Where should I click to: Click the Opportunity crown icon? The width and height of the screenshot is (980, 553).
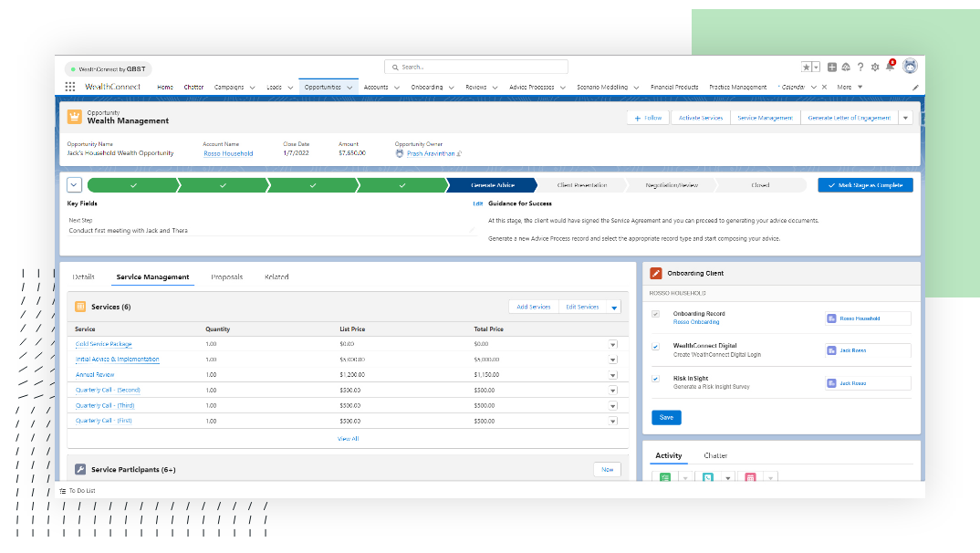75,117
